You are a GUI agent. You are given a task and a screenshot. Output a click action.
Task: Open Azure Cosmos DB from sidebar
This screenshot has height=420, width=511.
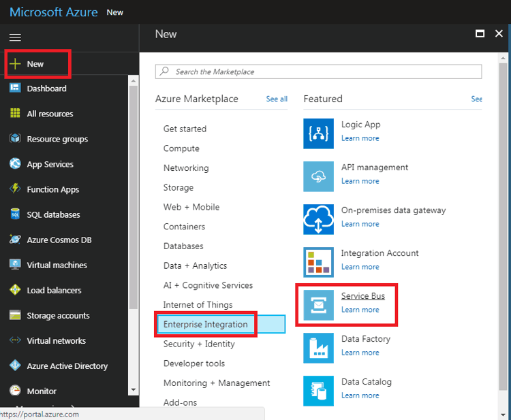[x=59, y=240]
